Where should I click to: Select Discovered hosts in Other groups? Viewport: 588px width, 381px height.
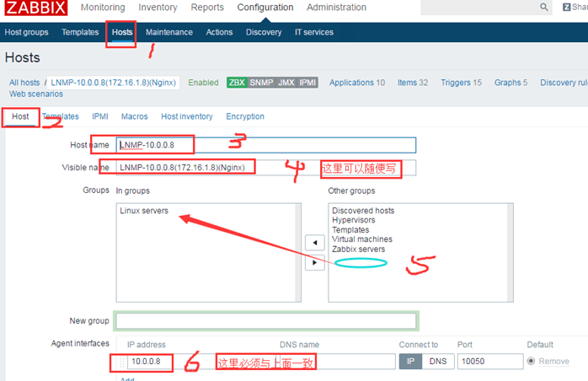(x=363, y=211)
